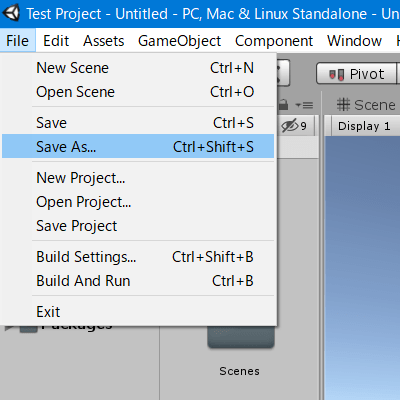Select New Scene menu entry
400x400 pixels.
coord(138,68)
